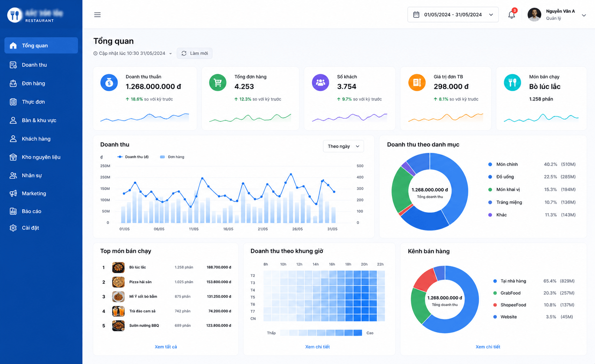The width and height of the screenshot is (595, 364).
Task: Click the calendar icon in date range
Action: [x=416, y=15]
